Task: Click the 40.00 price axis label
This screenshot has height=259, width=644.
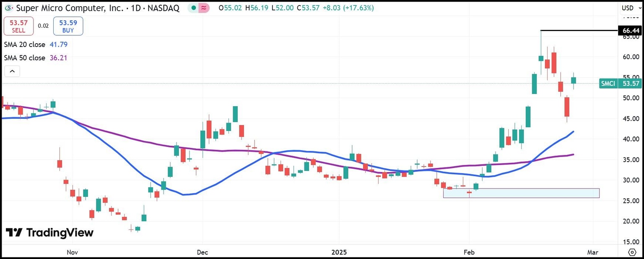Action: tap(630, 139)
